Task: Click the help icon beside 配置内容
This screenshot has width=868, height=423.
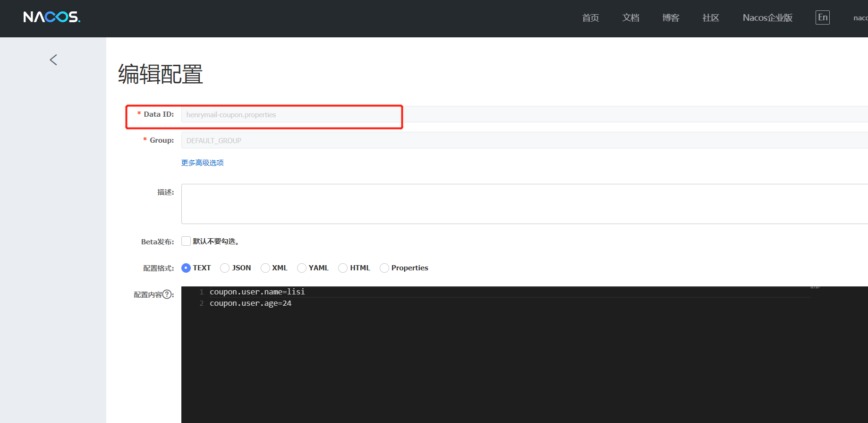Action: [x=167, y=294]
